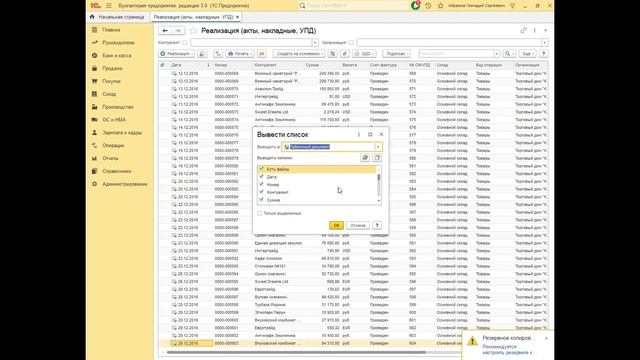Close the Реализация tab with x

tap(237, 17)
